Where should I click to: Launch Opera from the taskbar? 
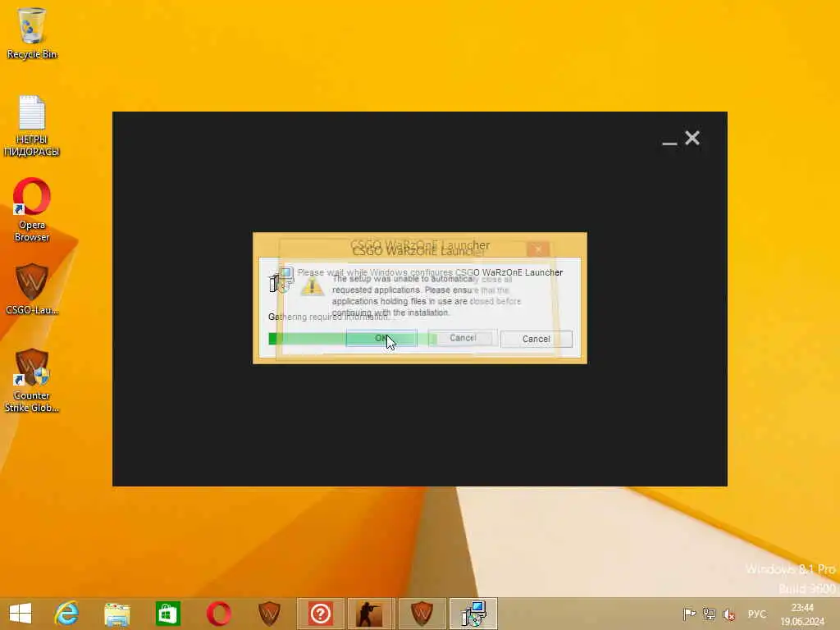pos(218,614)
